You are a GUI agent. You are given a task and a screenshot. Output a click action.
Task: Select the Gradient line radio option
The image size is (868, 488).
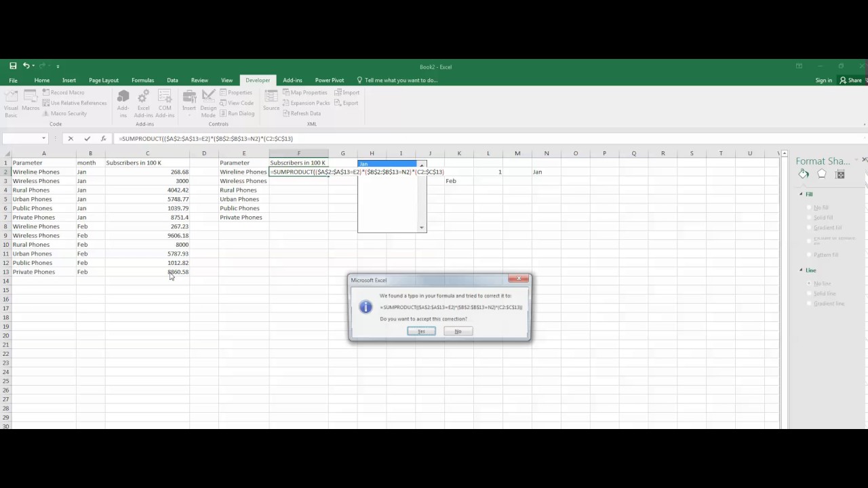click(827, 304)
